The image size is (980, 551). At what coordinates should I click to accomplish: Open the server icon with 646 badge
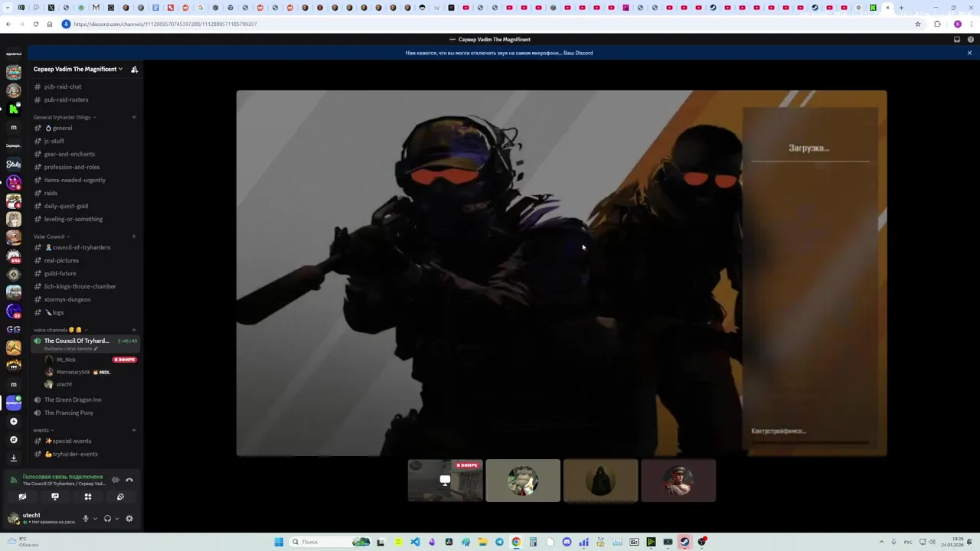pos(14,256)
